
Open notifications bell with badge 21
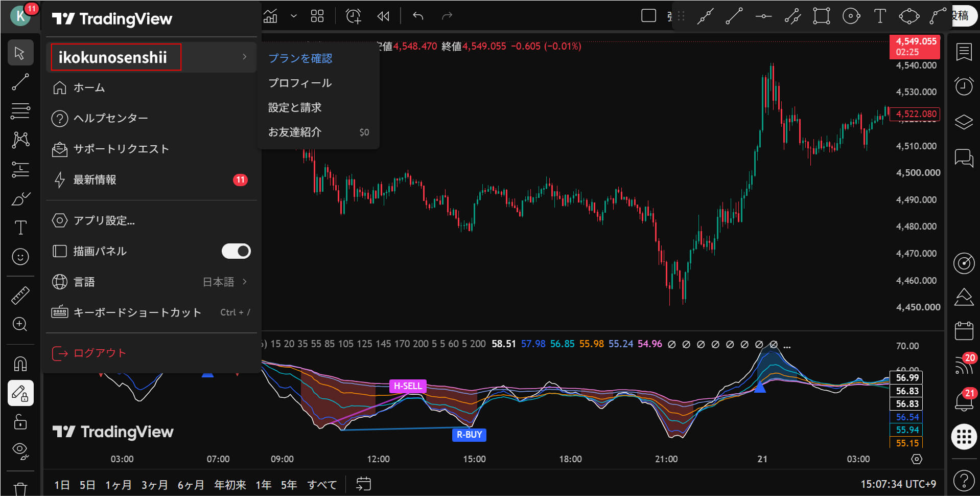964,400
